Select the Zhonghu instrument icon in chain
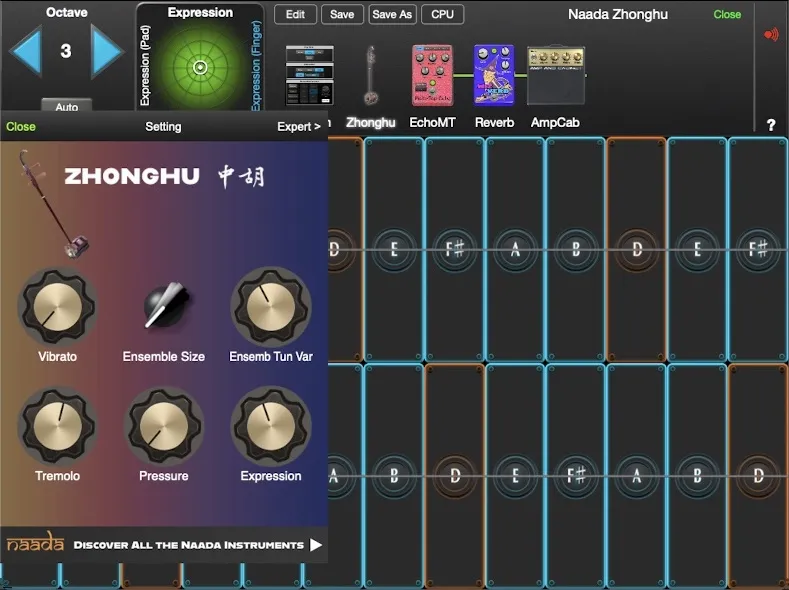 (371, 75)
